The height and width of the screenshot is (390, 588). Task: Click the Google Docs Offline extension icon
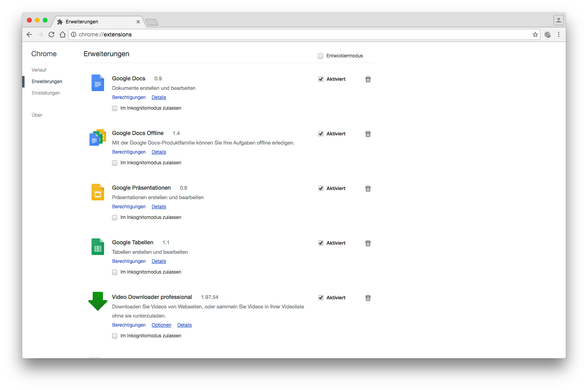tap(98, 137)
